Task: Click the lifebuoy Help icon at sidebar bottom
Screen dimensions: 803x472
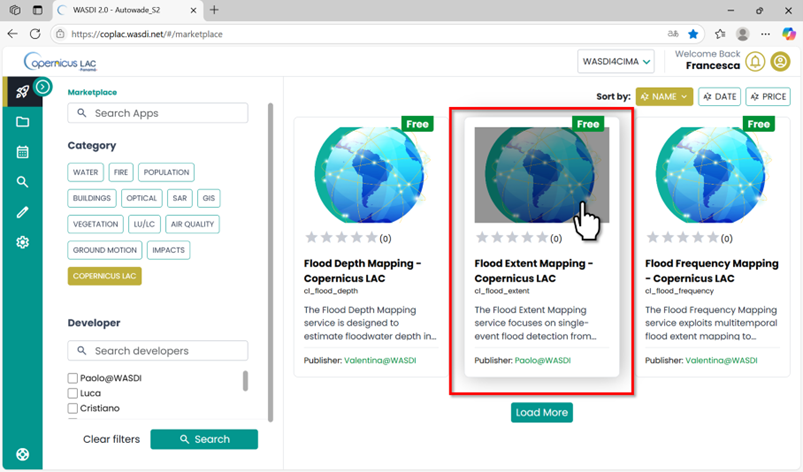Action: [23, 454]
